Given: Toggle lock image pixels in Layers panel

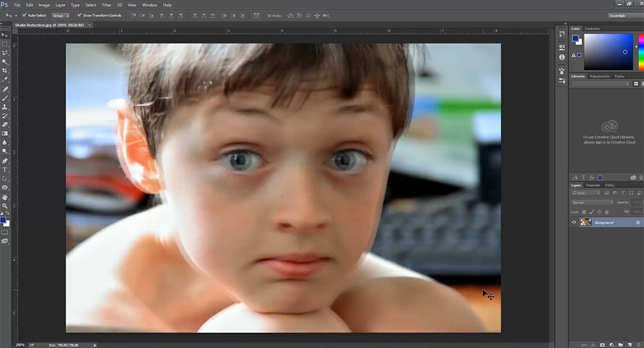Looking at the screenshot, I should pos(591,212).
